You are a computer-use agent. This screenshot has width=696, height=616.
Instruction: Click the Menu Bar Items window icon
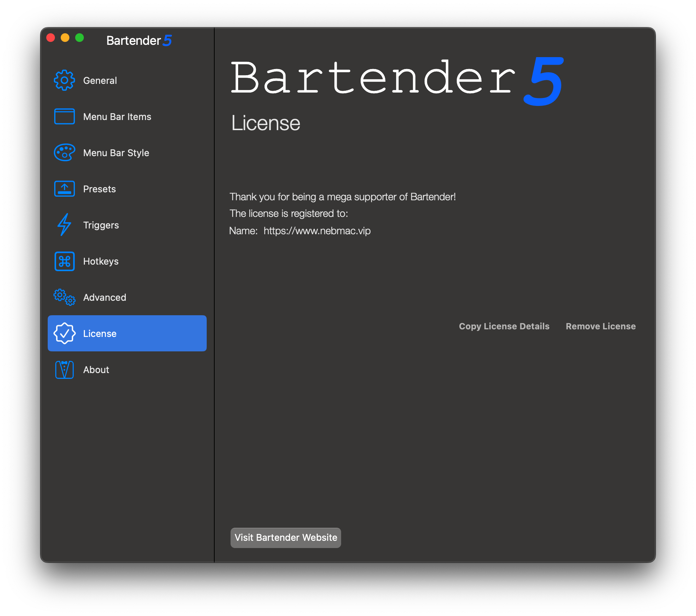tap(64, 116)
